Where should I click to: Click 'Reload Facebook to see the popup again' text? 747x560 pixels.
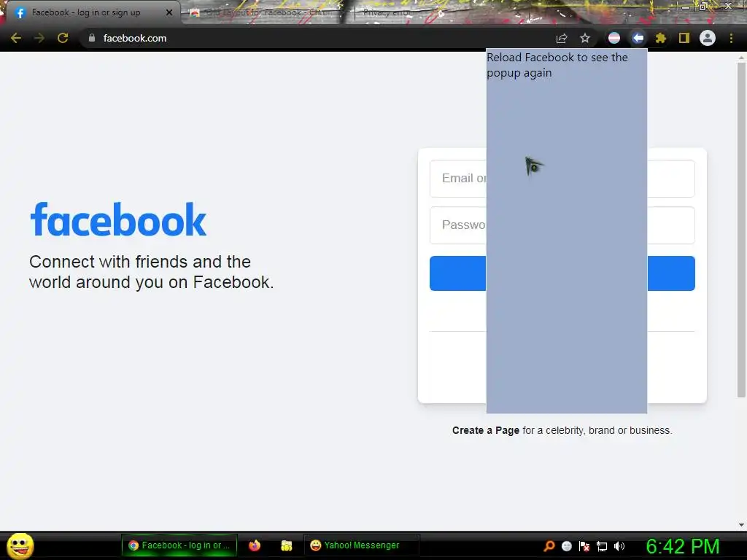[557, 65]
